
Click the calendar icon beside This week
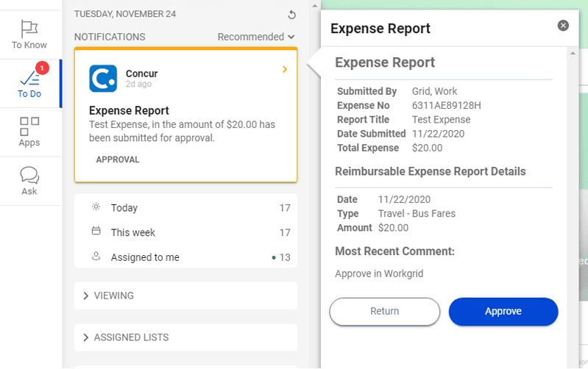coord(96,231)
